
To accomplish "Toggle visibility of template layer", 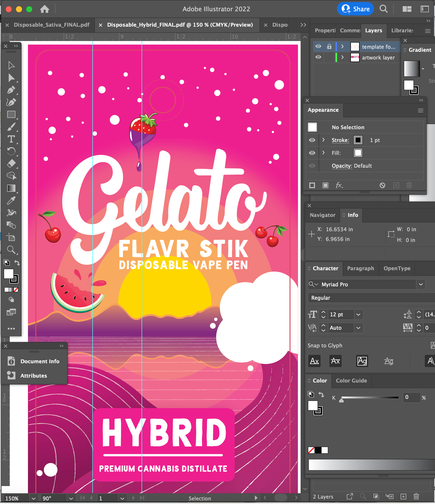I will [x=318, y=46].
